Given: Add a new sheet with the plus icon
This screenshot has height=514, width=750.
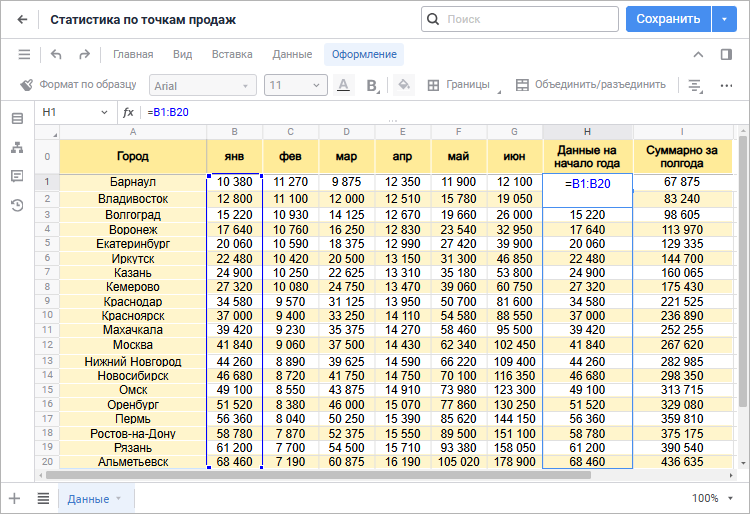Looking at the screenshot, I should click(15, 499).
